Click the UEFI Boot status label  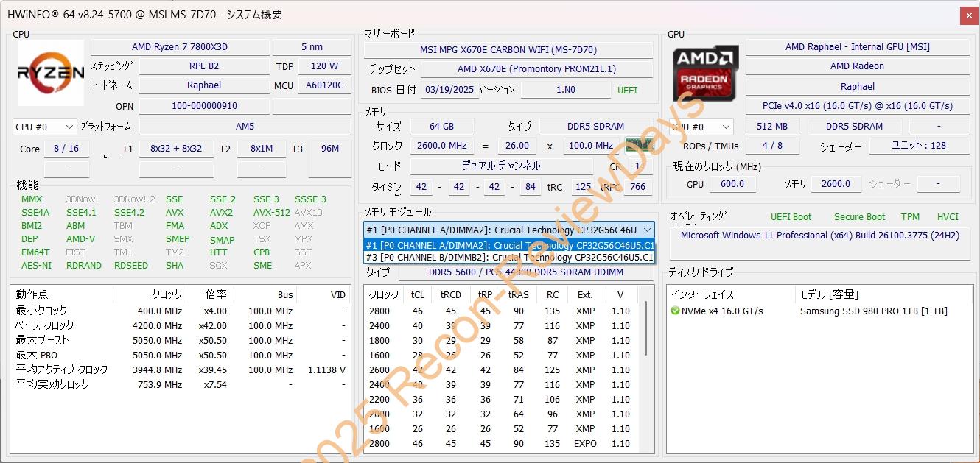point(791,217)
